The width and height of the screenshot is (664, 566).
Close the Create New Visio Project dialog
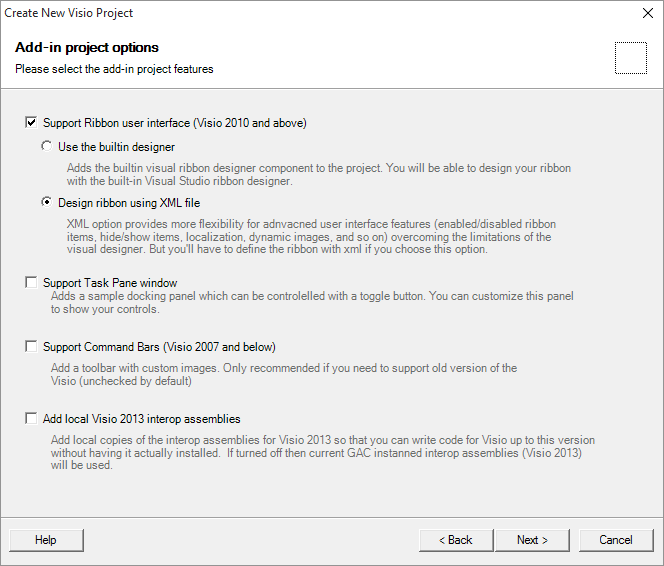647,13
